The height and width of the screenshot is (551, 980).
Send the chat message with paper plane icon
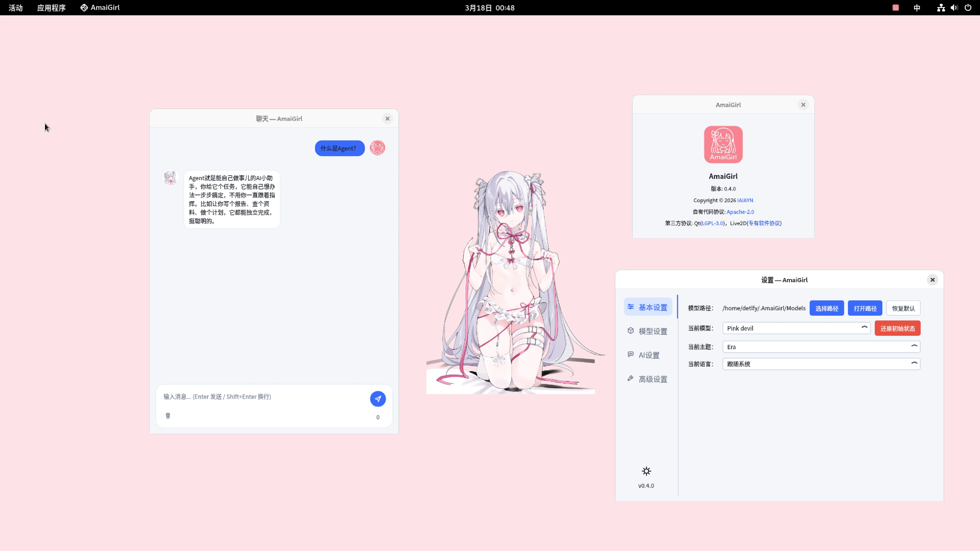[x=378, y=399]
